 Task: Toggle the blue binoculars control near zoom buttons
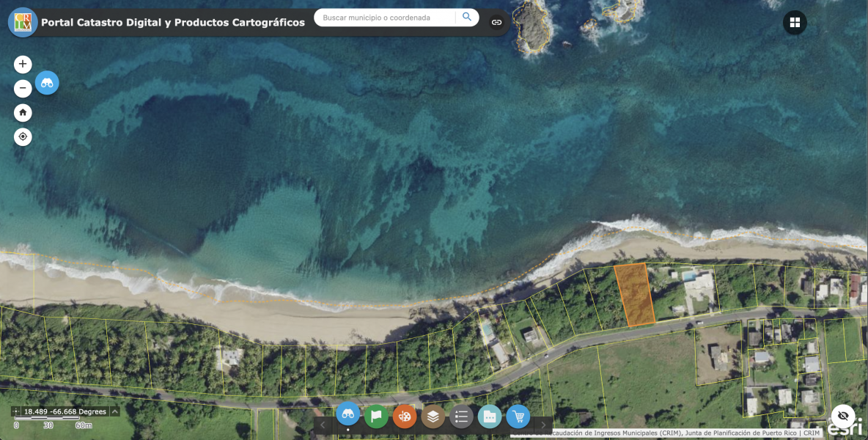47,83
